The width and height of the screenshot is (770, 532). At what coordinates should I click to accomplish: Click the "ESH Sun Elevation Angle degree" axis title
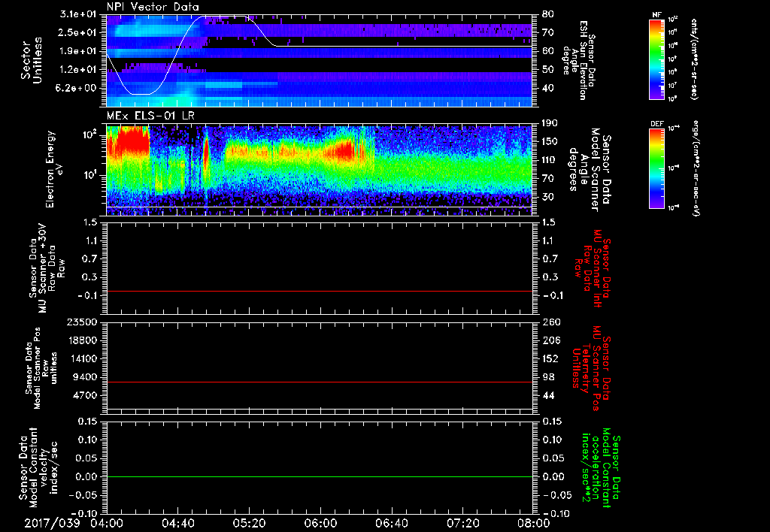[x=578, y=60]
